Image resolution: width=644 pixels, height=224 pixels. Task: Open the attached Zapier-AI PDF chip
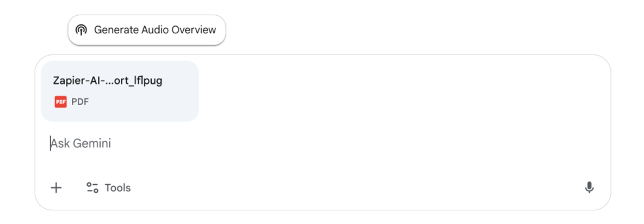coord(120,91)
